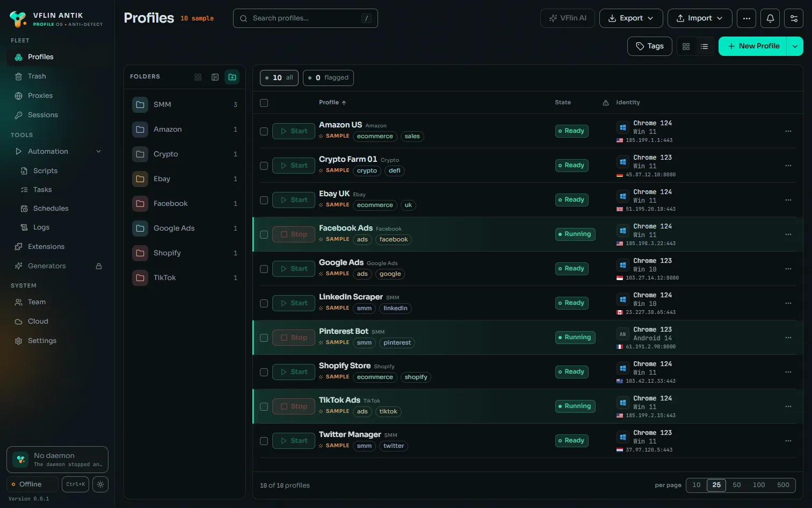The width and height of the screenshot is (812, 508).
Task: Collapse the Folders panel with sidebar icon
Action: [x=215, y=77]
